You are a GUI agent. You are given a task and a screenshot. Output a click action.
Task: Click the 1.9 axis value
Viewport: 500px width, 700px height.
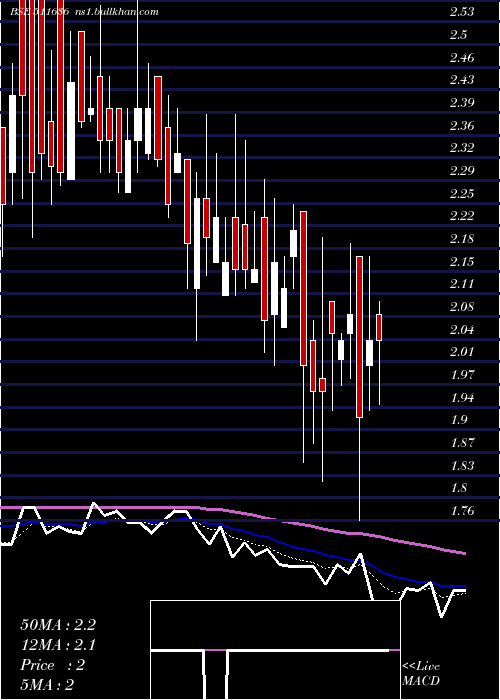point(458,420)
